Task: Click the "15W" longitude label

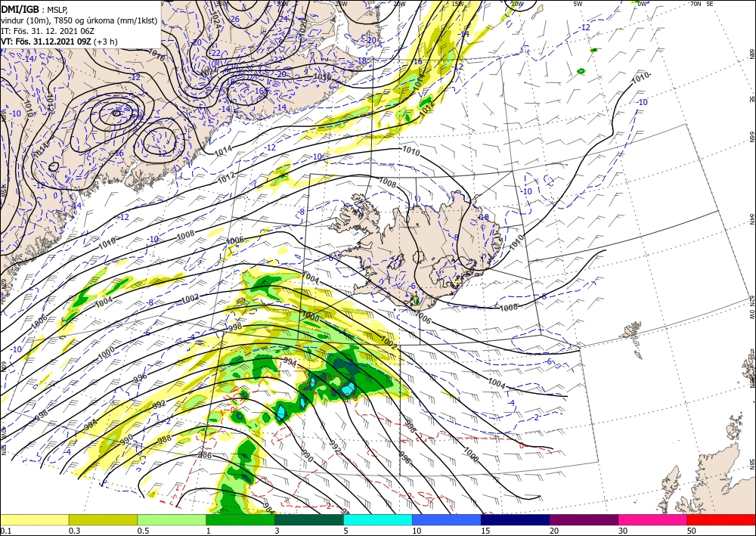Action: pos(458,3)
